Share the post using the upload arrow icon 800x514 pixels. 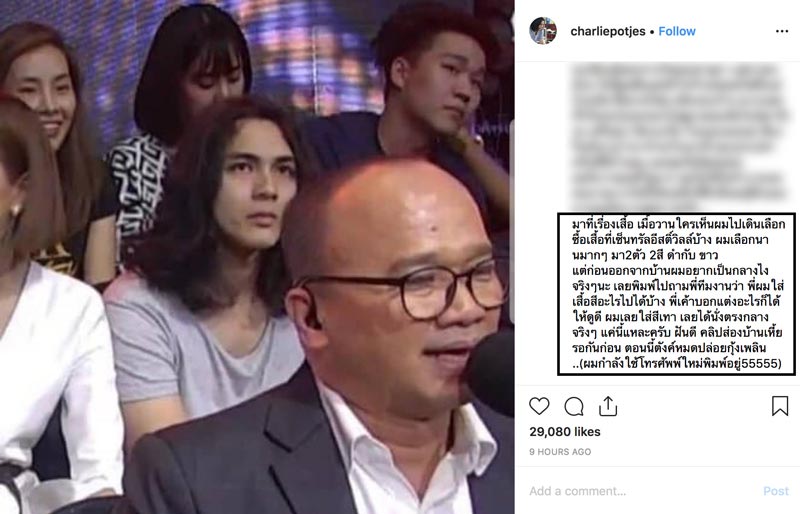608,406
